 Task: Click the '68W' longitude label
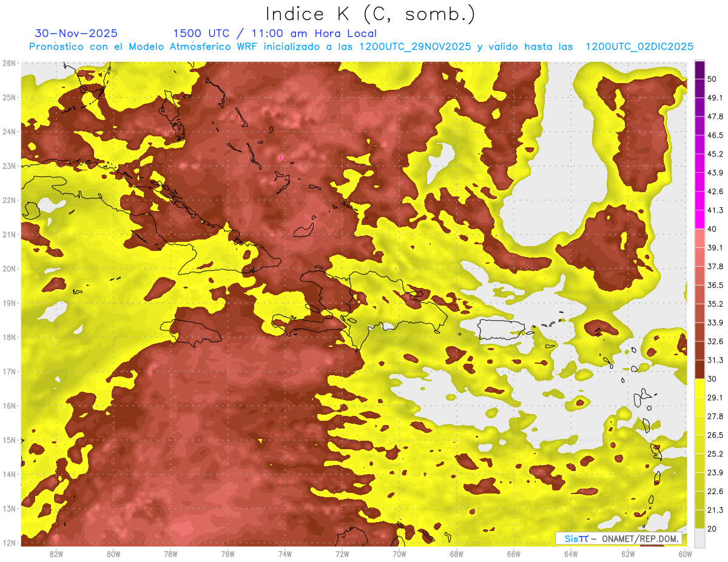point(457,554)
